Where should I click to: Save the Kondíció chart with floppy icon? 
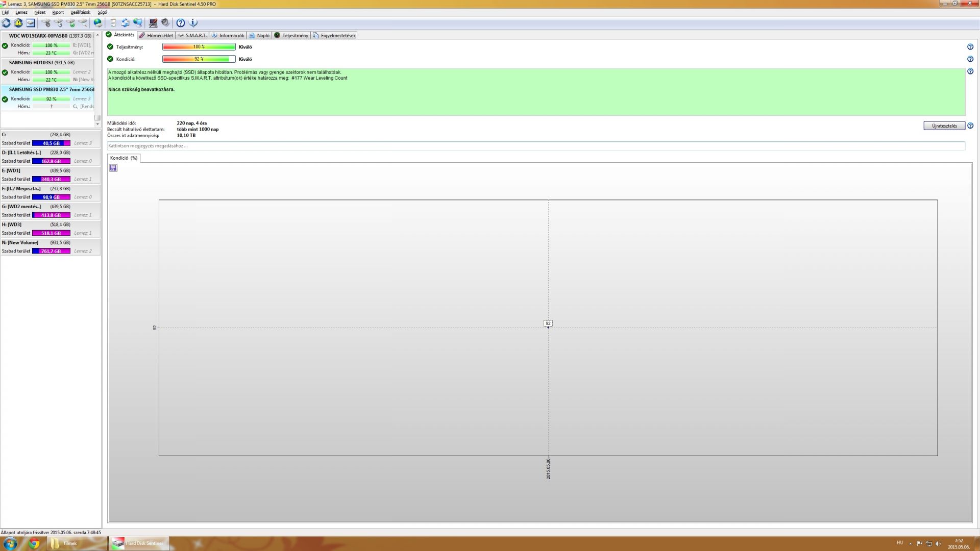click(x=113, y=168)
